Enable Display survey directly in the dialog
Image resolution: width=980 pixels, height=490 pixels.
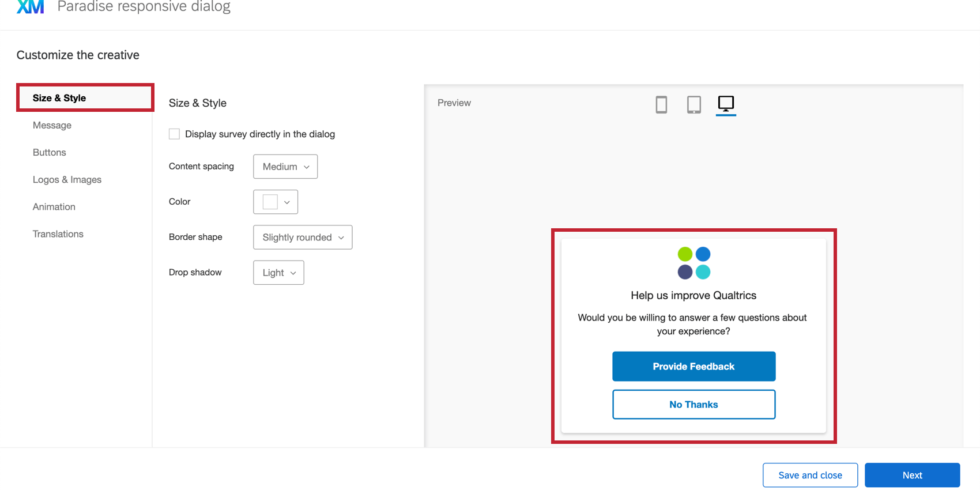click(x=174, y=134)
